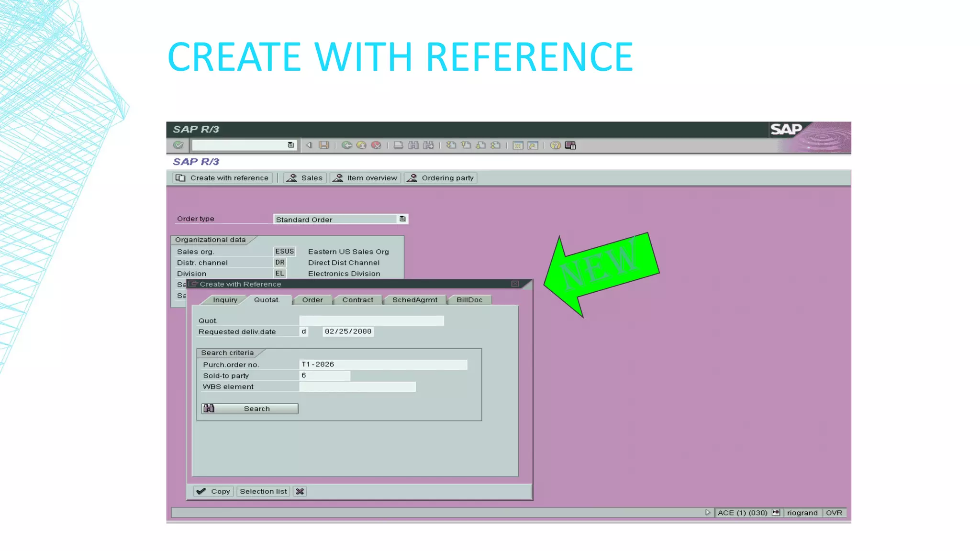980x551 pixels.
Task: Click the Selection list button
Action: (x=263, y=491)
